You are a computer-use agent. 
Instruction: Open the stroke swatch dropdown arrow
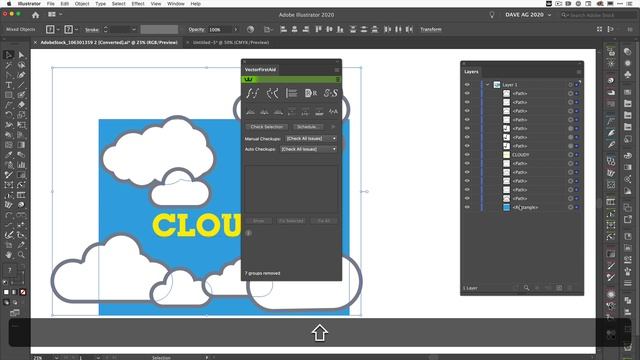pyautogui.click(x=76, y=29)
